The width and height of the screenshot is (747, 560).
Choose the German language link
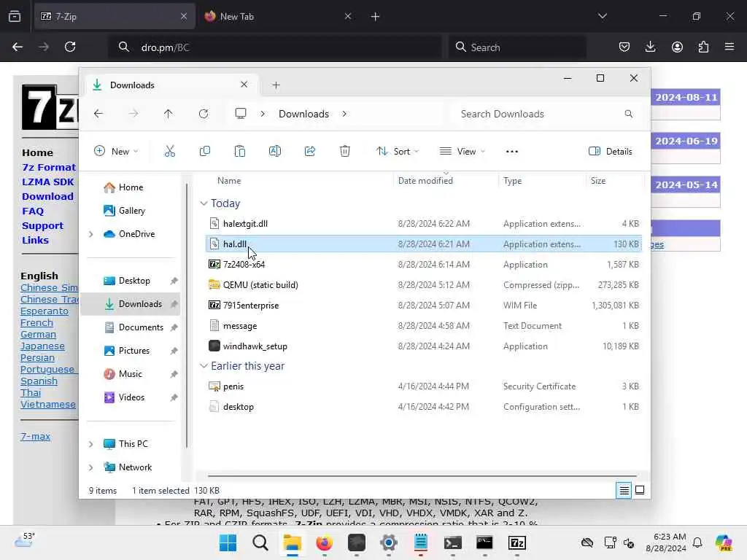click(x=38, y=334)
